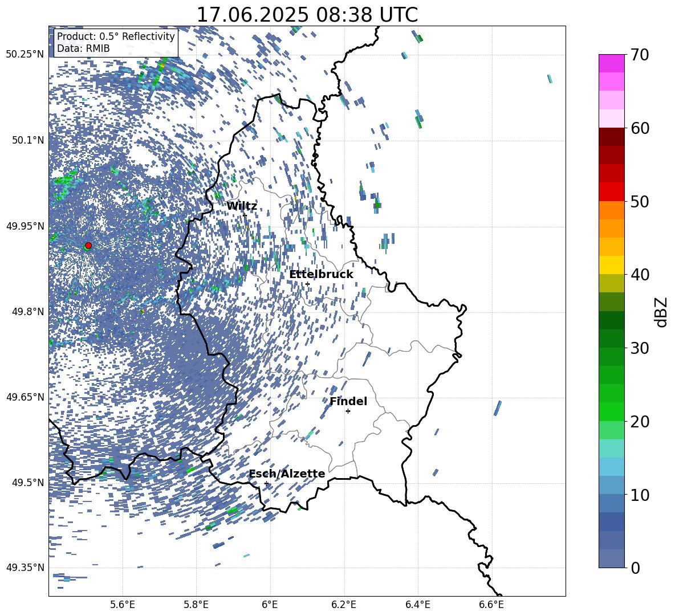Viewport: 675px width, 616px height.
Task: Click the Wiltz station cross marker
Action: point(245,215)
